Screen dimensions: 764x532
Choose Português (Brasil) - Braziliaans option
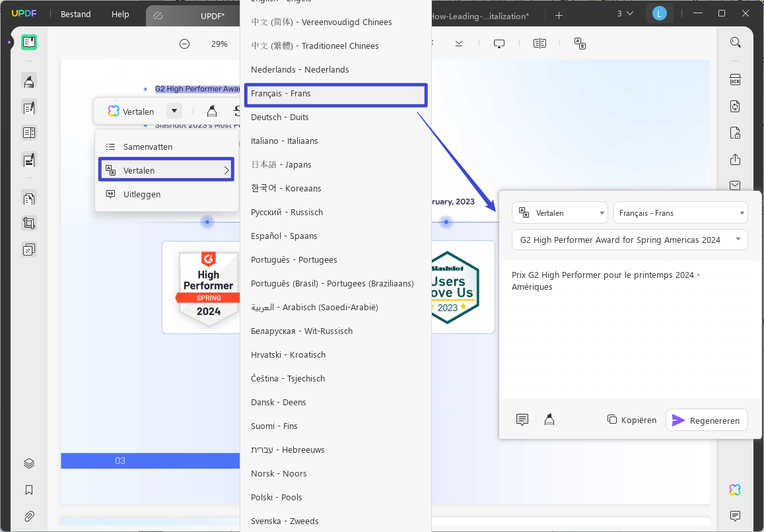pos(335,284)
